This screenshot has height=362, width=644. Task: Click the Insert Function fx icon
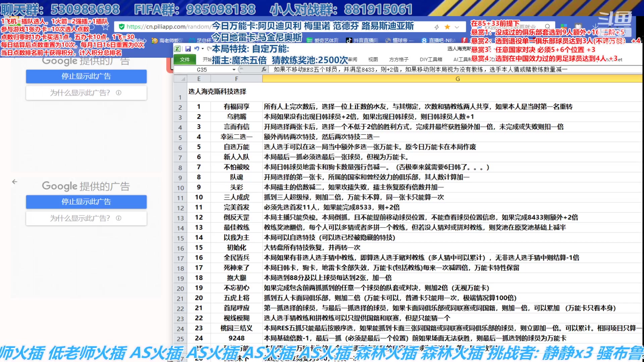click(264, 69)
